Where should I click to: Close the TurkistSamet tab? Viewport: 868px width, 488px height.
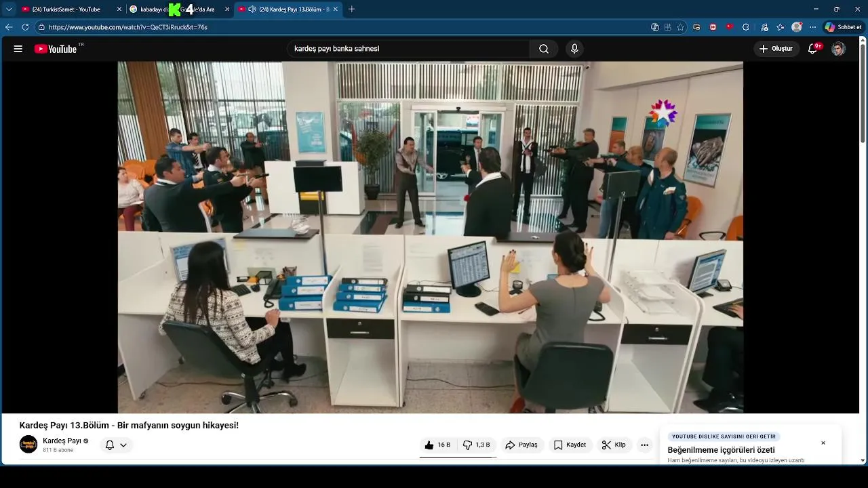(x=119, y=9)
